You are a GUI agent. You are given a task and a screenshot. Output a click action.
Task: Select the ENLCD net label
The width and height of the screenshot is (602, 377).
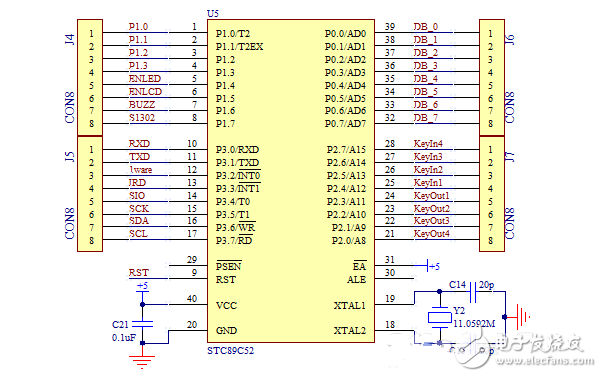tap(145, 91)
